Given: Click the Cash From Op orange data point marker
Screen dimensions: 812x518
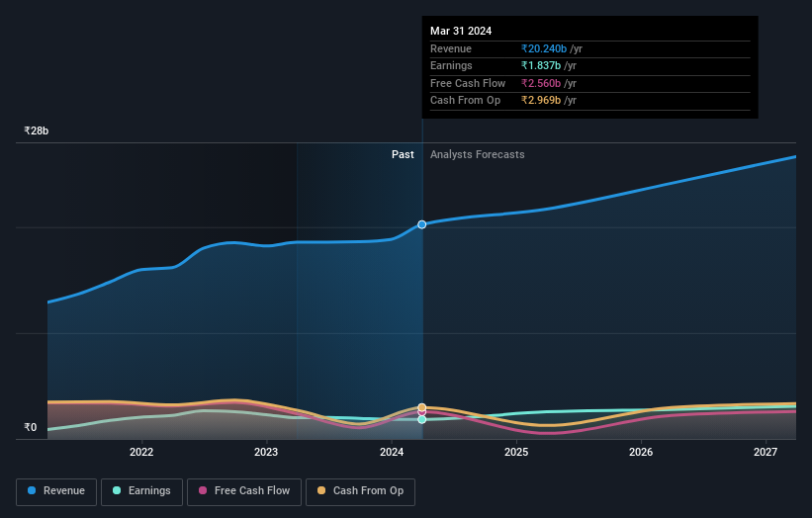Looking at the screenshot, I should [422, 407].
